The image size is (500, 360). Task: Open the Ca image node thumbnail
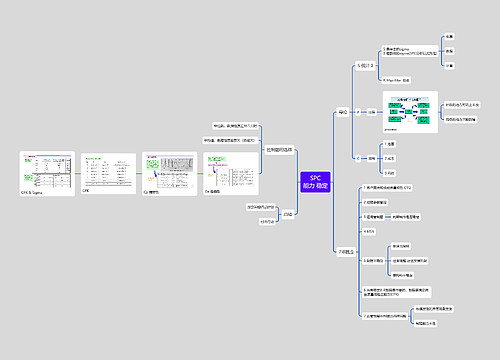point(169,174)
